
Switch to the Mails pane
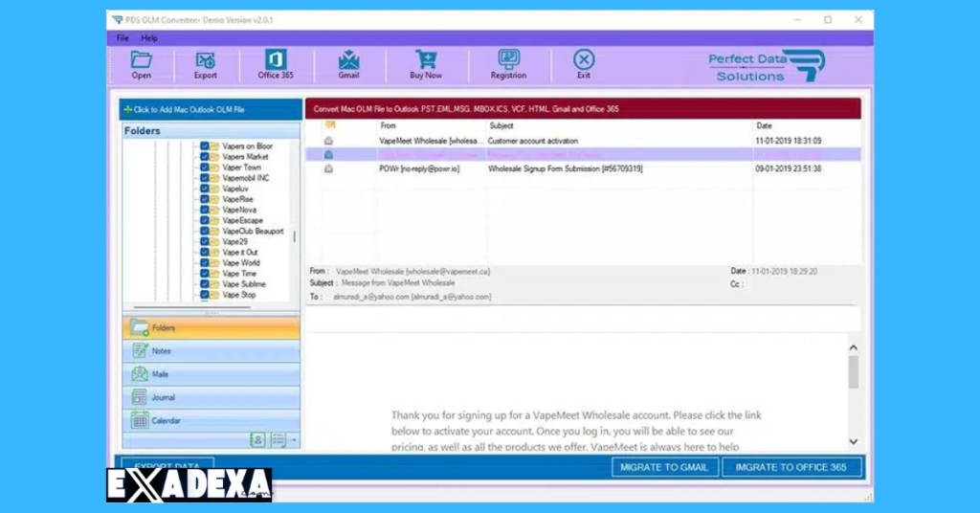tap(212, 374)
